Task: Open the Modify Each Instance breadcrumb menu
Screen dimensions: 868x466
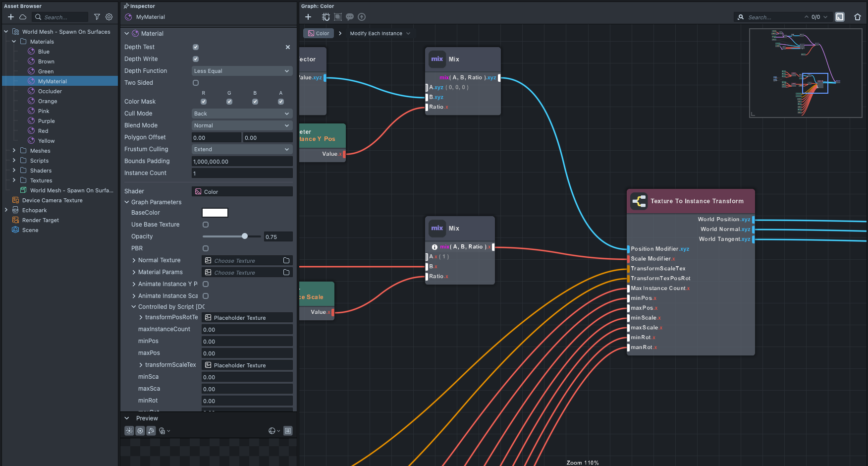Action: coord(380,33)
